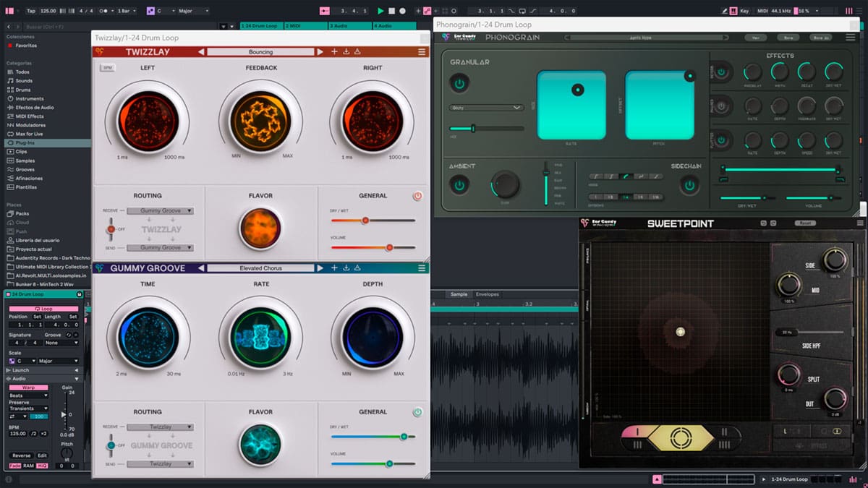Switch to the Envelopes tab
This screenshot has width=868, height=488.
click(x=487, y=294)
